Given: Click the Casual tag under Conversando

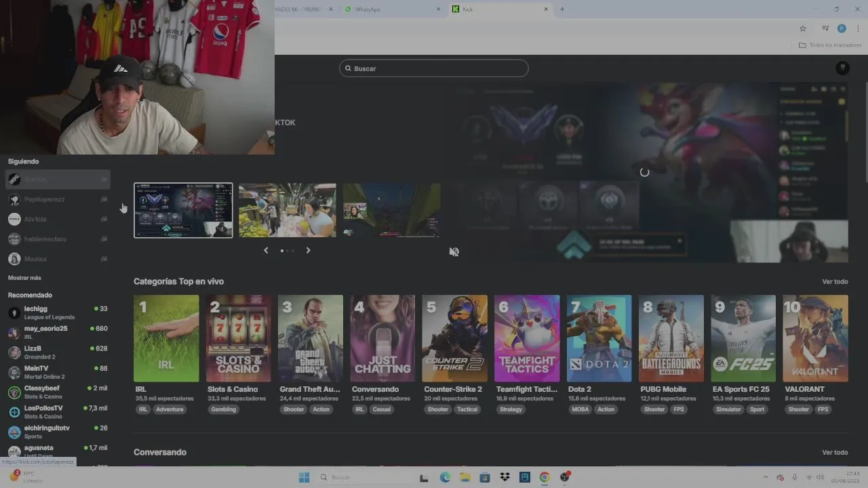Looking at the screenshot, I should (381, 409).
